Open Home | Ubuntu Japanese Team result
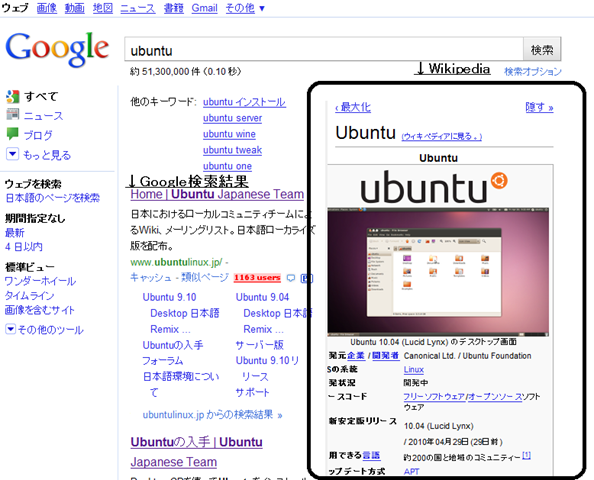Image resolution: width=594 pixels, height=480 pixels. coord(217,194)
